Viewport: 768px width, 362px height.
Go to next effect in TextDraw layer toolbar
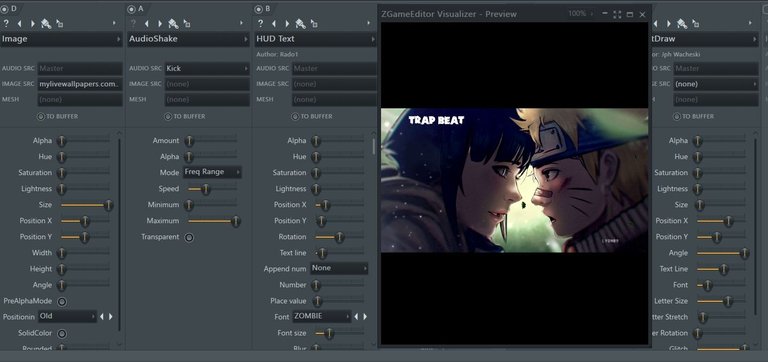click(x=669, y=23)
